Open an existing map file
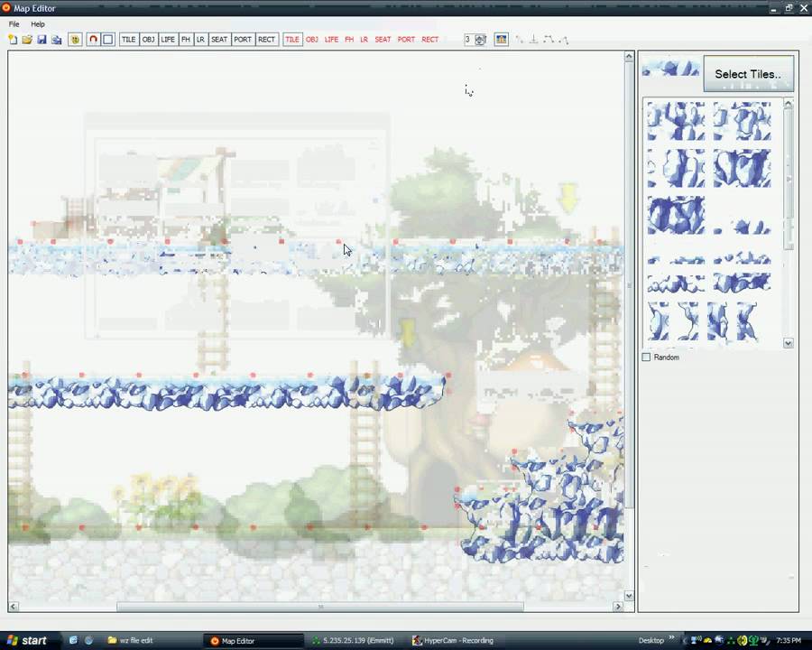 coord(27,40)
